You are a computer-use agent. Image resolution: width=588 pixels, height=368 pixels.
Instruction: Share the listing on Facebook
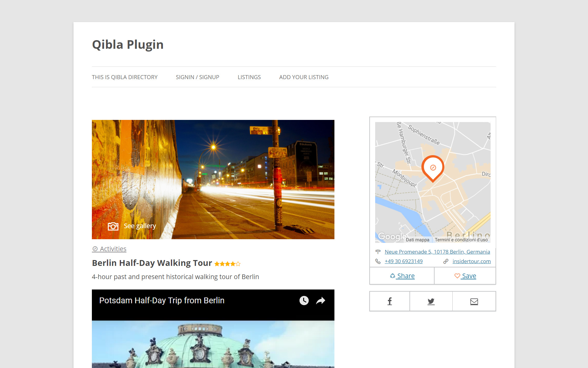tap(390, 301)
